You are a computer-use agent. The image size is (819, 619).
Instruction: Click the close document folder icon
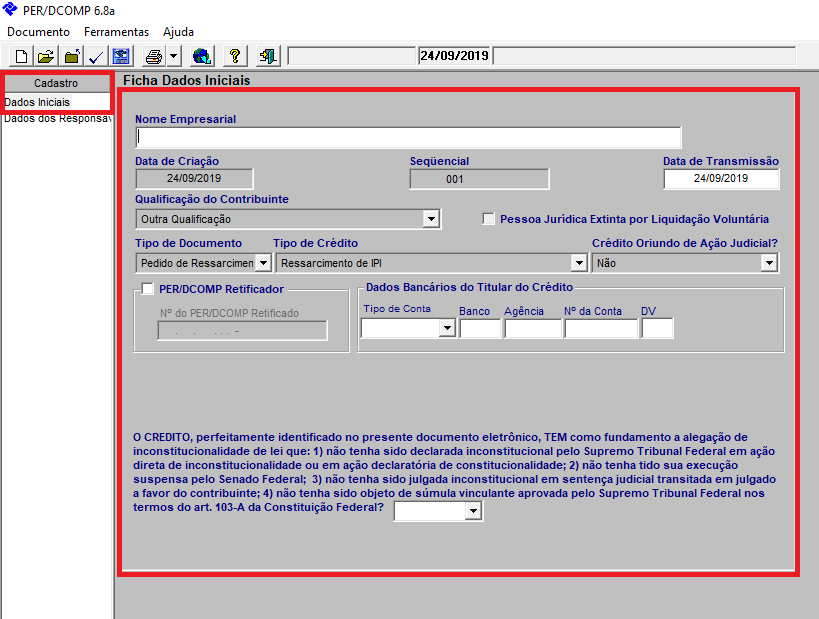pos(71,56)
